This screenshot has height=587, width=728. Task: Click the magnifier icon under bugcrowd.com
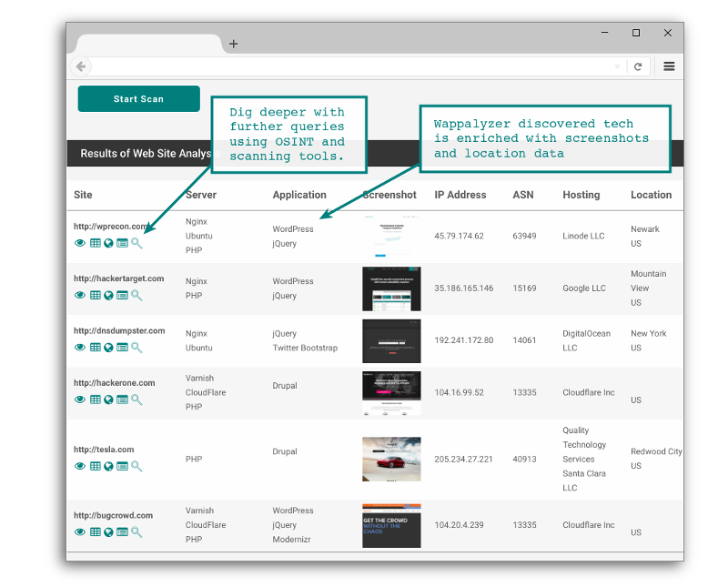pyautogui.click(x=136, y=531)
